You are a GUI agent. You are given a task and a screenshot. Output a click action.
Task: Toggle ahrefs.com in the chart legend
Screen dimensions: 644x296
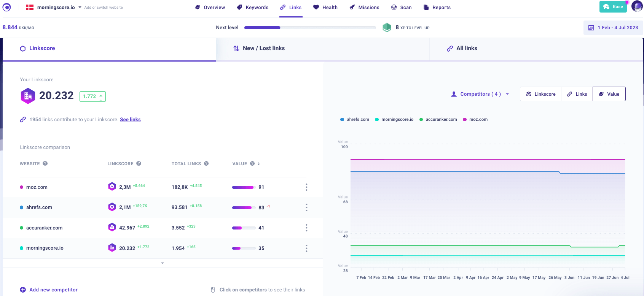click(x=355, y=119)
